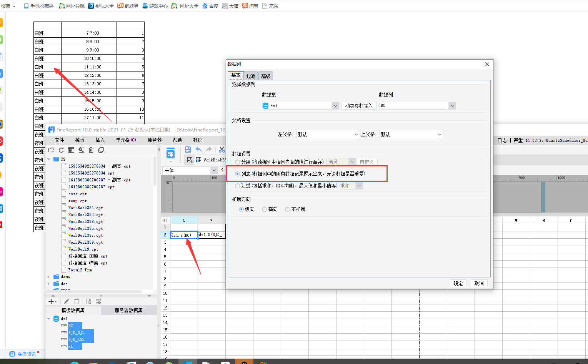Collapse the ds1 dataset node
The width and height of the screenshot is (588, 364).
(49, 319)
